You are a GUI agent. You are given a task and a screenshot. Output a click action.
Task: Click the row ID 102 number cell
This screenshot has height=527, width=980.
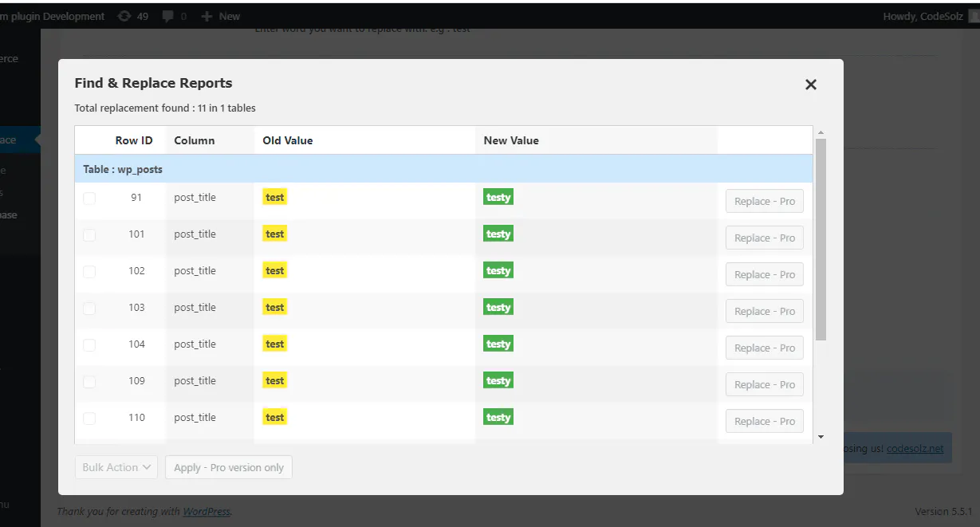(x=137, y=270)
